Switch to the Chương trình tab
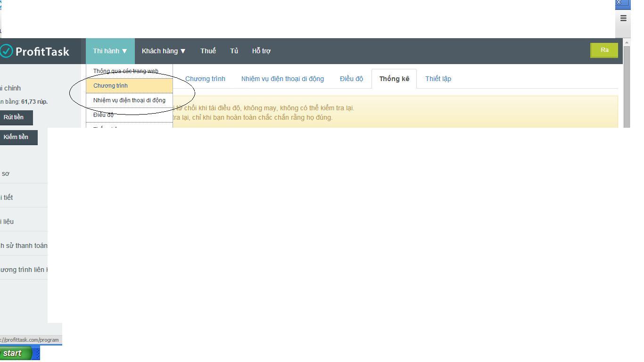The width and height of the screenshot is (644, 362). (x=205, y=79)
